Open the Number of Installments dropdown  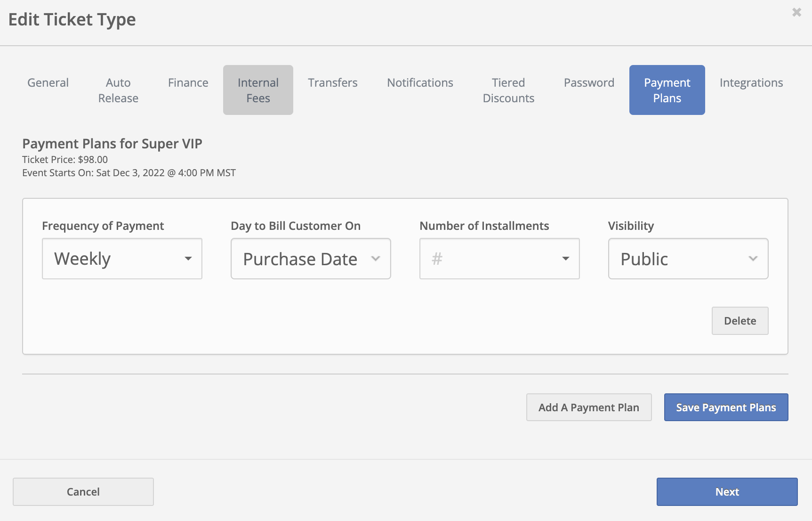click(499, 259)
